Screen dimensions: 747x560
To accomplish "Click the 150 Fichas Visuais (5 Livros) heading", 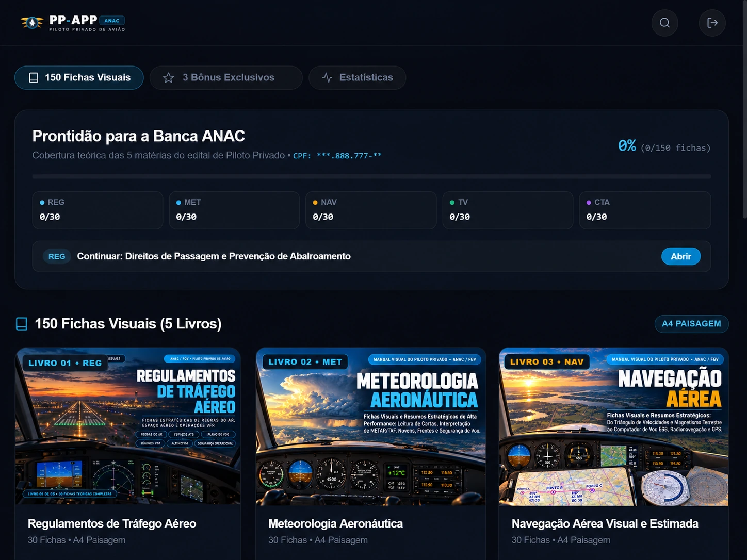I will 128,324.
